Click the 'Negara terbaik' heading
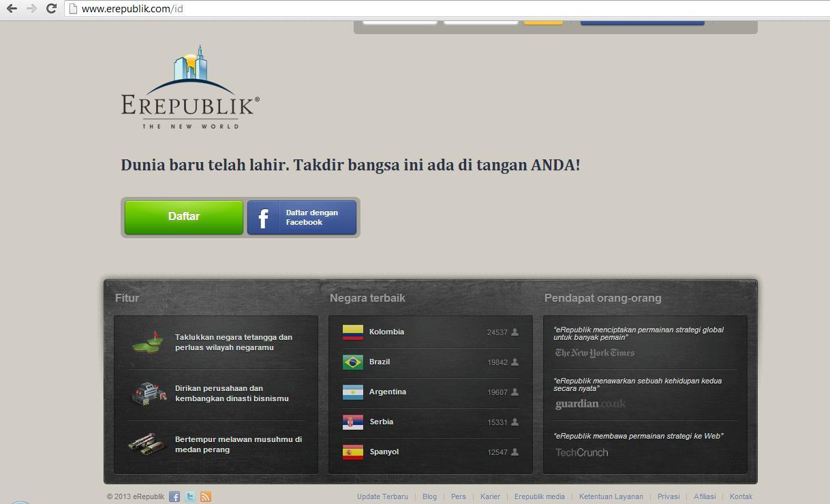This screenshot has width=830, height=504. [x=367, y=298]
